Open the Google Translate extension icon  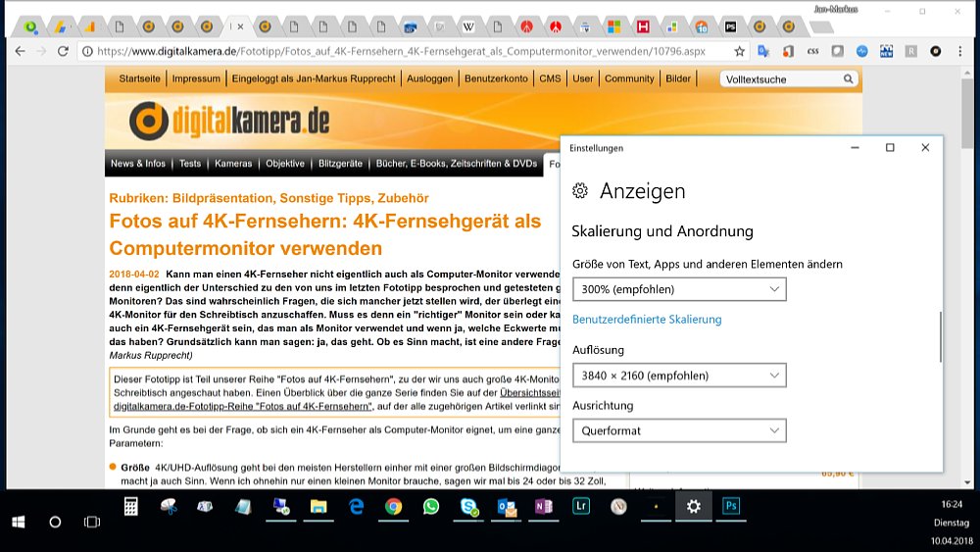[x=763, y=51]
